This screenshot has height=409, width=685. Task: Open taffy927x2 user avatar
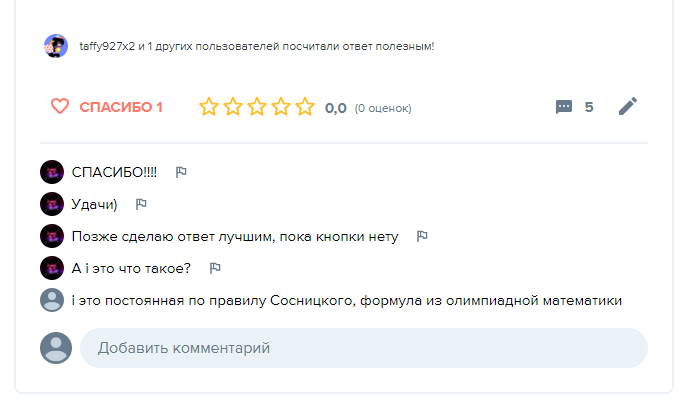coord(56,46)
